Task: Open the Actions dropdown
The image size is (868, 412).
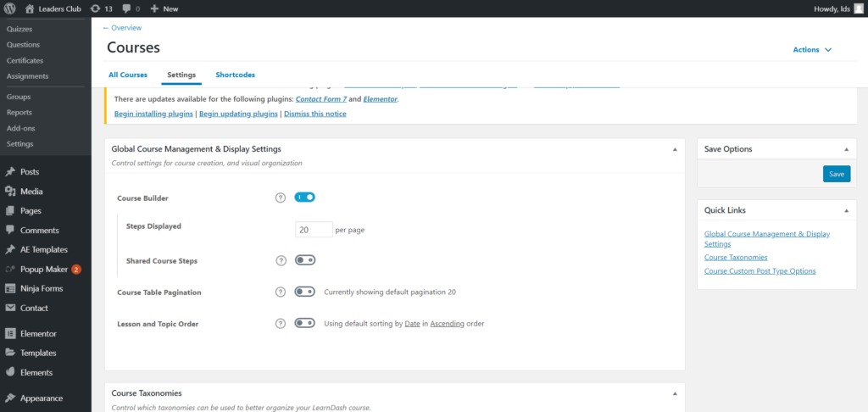Action: pyautogui.click(x=812, y=50)
